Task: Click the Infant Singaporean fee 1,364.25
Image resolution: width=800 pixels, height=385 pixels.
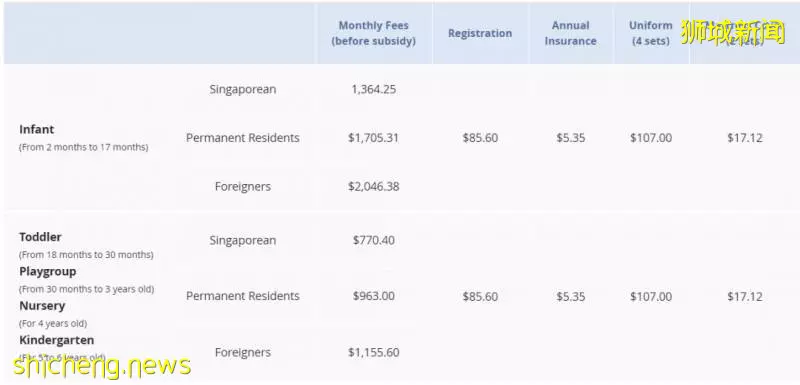Action: click(373, 89)
